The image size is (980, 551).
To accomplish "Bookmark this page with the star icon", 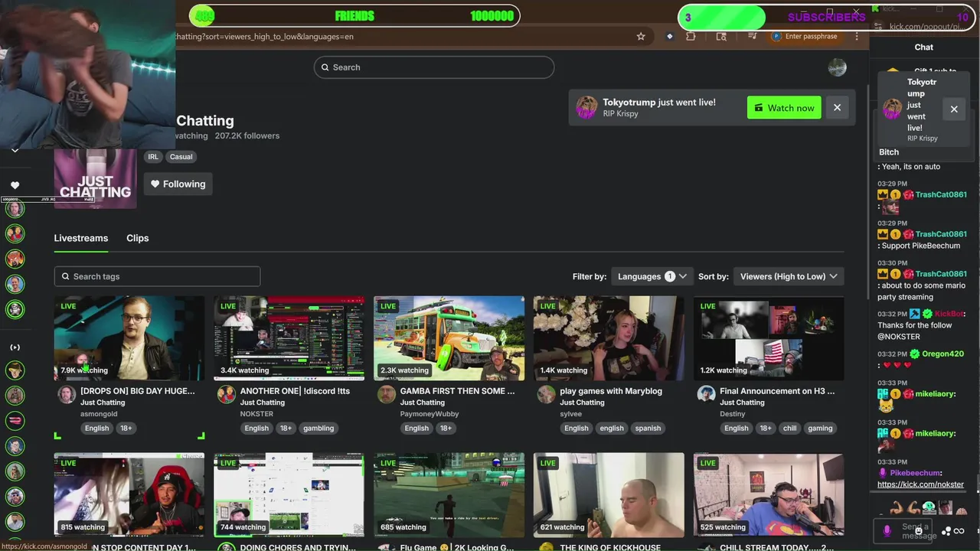I will click(x=641, y=36).
